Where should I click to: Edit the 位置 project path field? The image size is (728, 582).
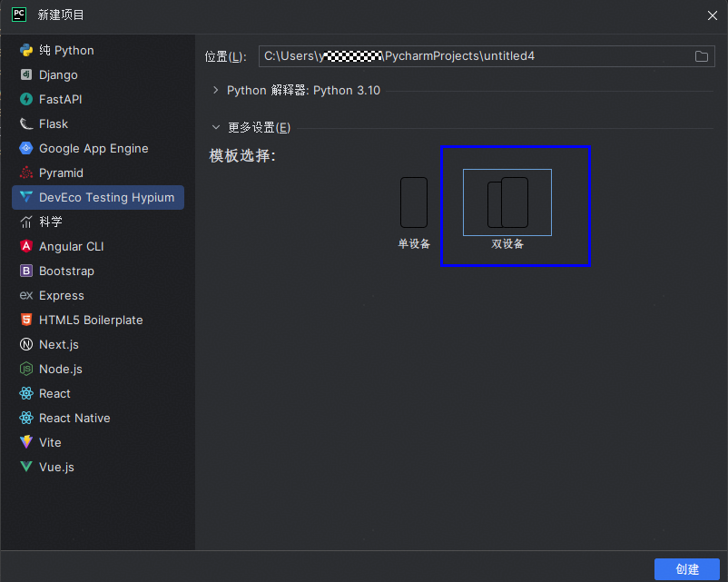coord(487,56)
